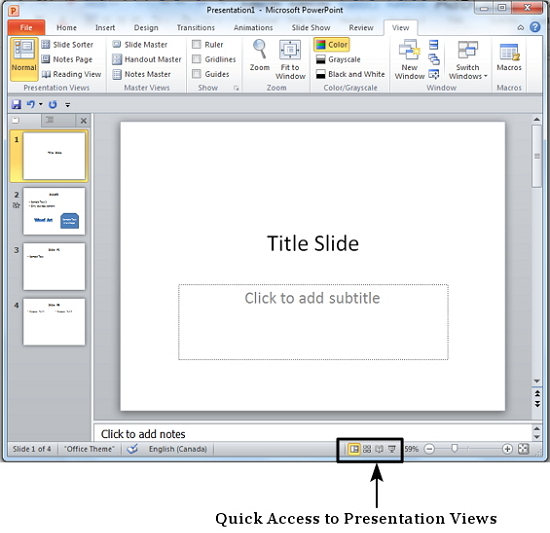Switch to the Insert tab
550x533 pixels.
[x=105, y=27]
